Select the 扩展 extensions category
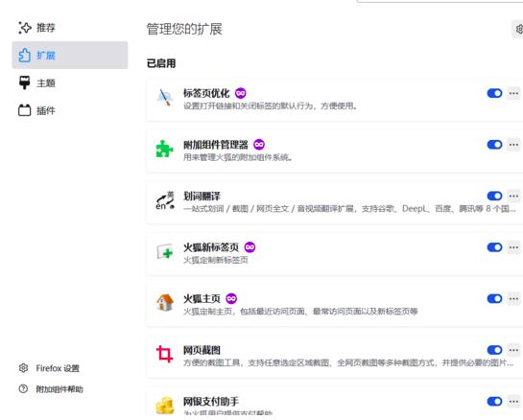Screen dimensions: 523x420 coord(70,55)
